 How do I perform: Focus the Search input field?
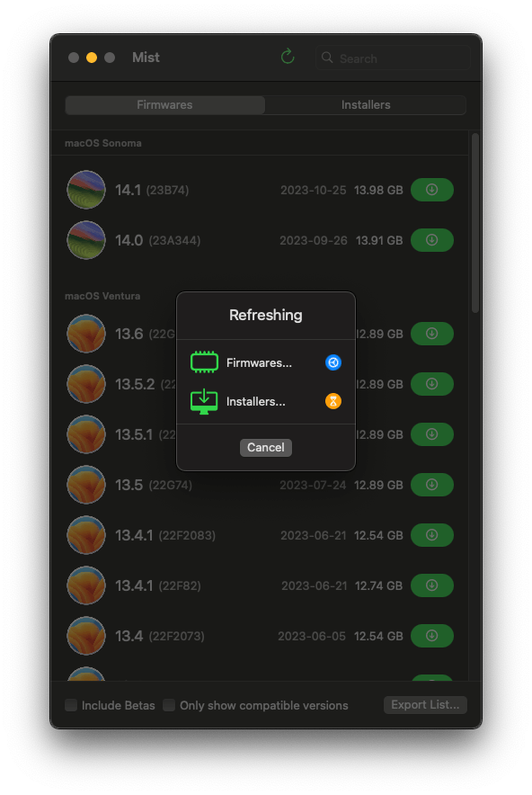coord(393,58)
